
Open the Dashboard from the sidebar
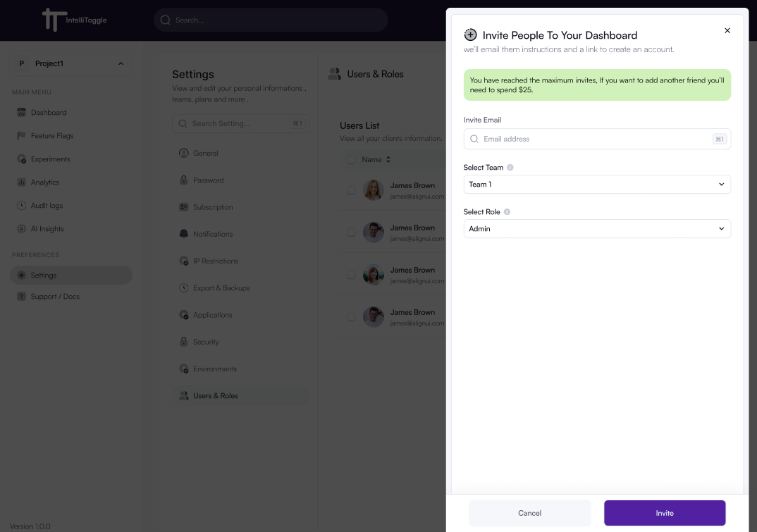tap(47, 112)
